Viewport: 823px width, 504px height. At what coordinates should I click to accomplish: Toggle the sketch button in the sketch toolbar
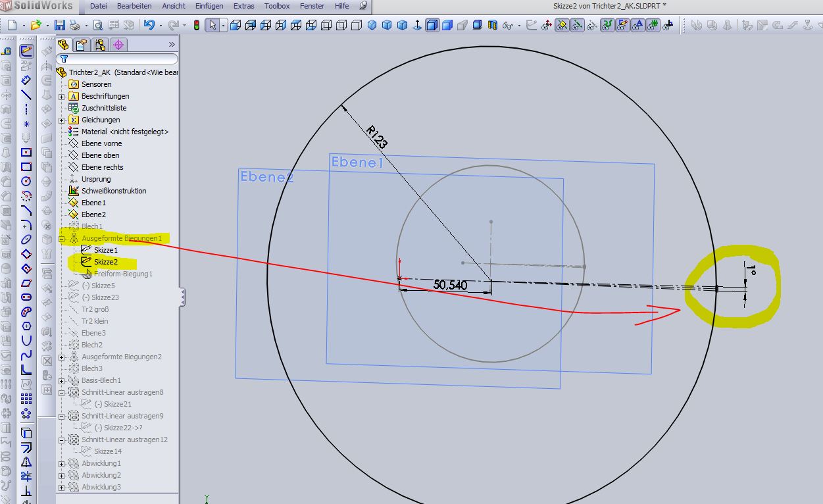coord(26,51)
